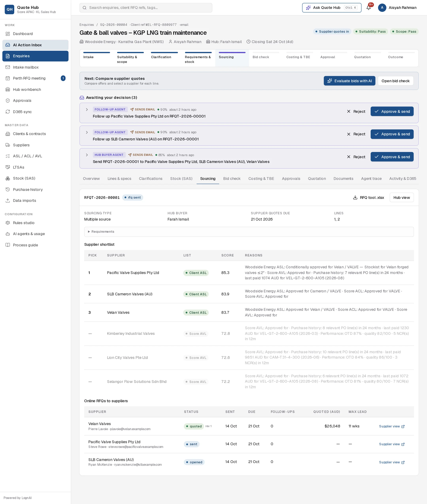Approve & send SLB Cameron follow-up
Screen dimensions: 427x504
click(x=392, y=134)
